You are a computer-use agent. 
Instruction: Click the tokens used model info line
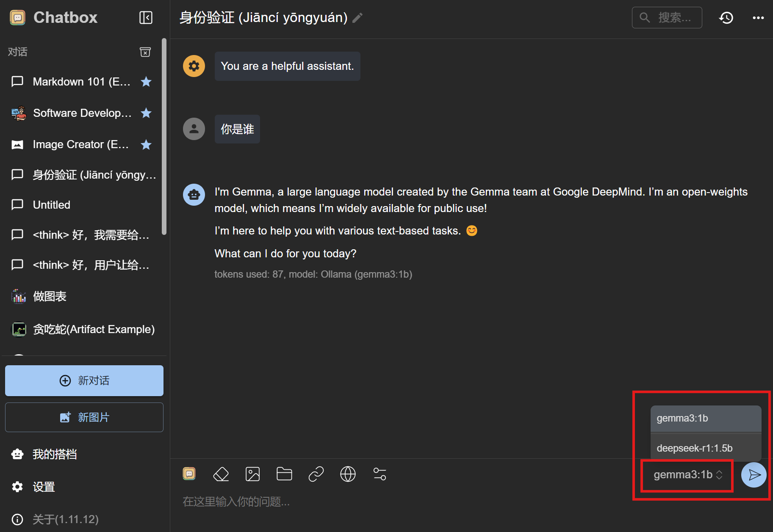[313, 274]
